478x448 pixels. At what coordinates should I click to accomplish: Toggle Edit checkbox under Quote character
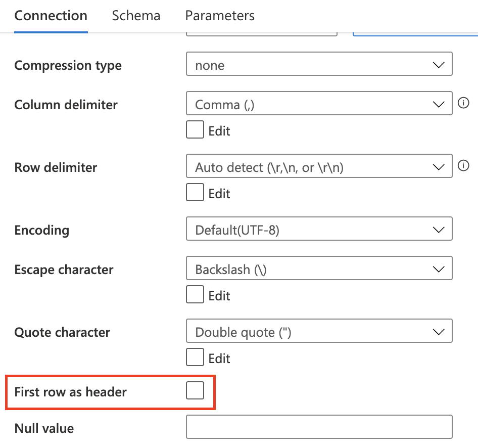(195, 358)
